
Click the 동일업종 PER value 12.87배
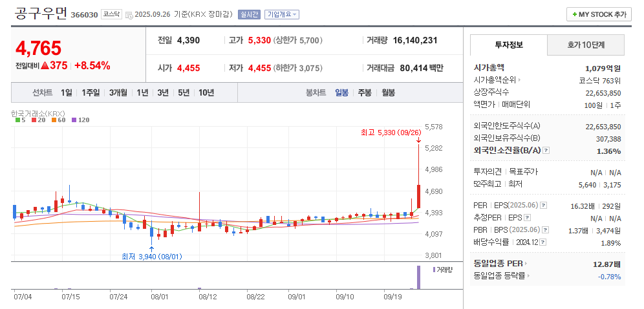[x=607, y=264]
